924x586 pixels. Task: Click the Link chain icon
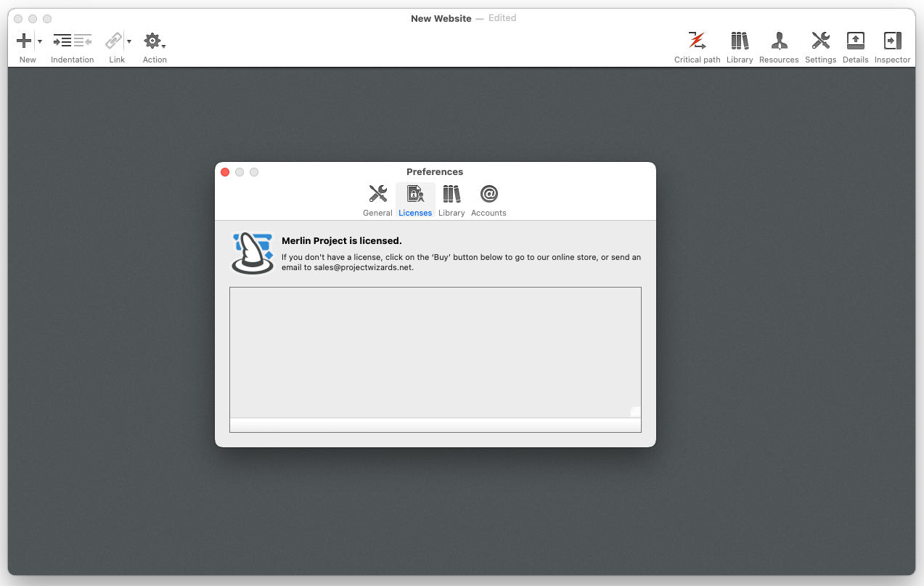(113, 41)
